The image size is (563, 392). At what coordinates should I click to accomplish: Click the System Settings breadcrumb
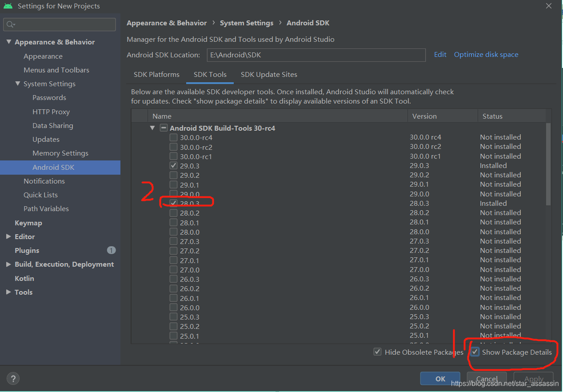[247, 23]
